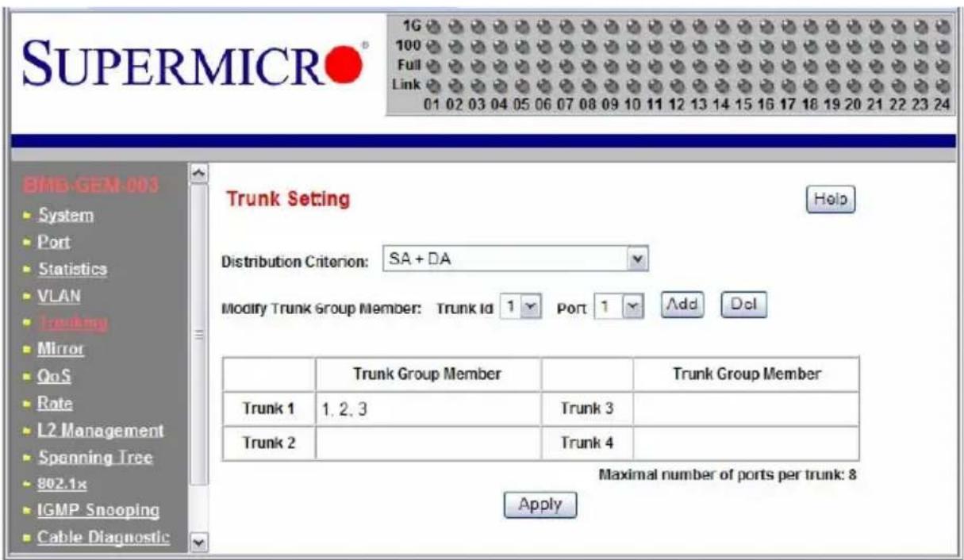Click the Apply button
This screenshot has height=560, width=964.
[x=540, y=504]
